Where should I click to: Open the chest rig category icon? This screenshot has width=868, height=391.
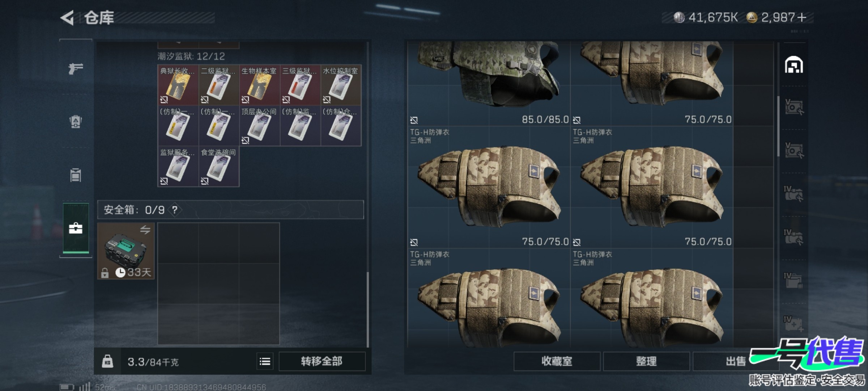(76, 175)
